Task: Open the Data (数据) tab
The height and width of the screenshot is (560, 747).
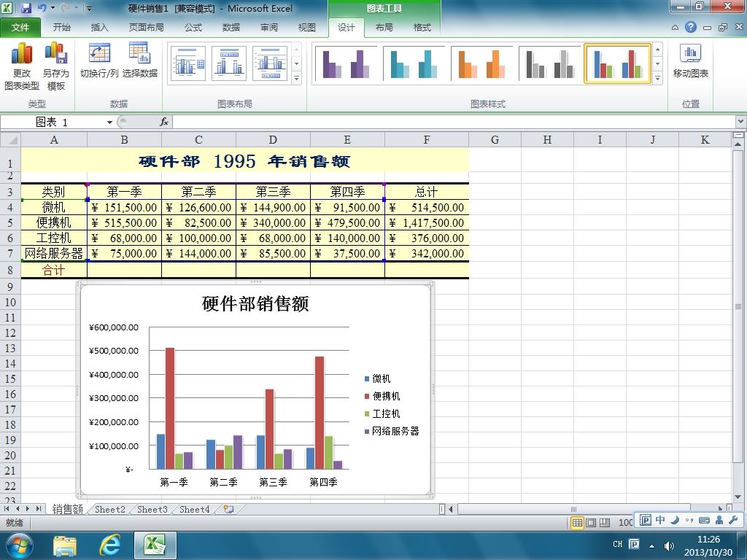Action: (231, 28)
